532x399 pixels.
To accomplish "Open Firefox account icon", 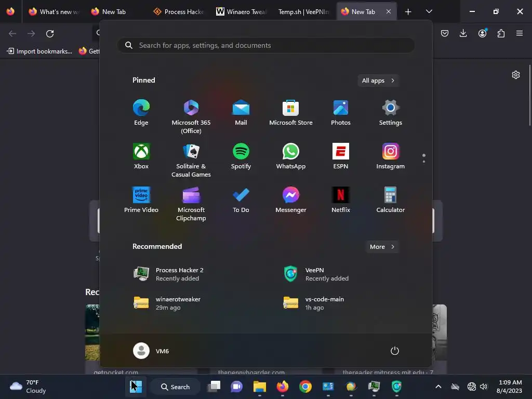I will click(482, 33).
